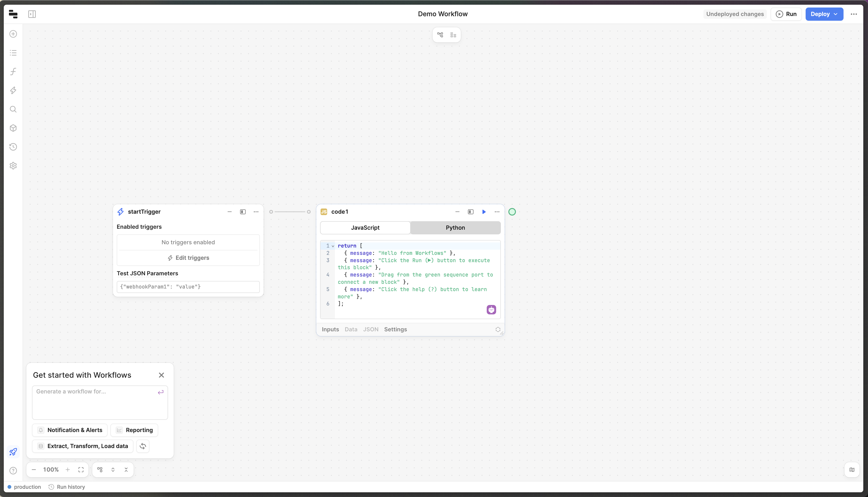The image size is (868, 497).
Task: Toggle the sidebar collapse button at top left
Action: pos(32,13)
